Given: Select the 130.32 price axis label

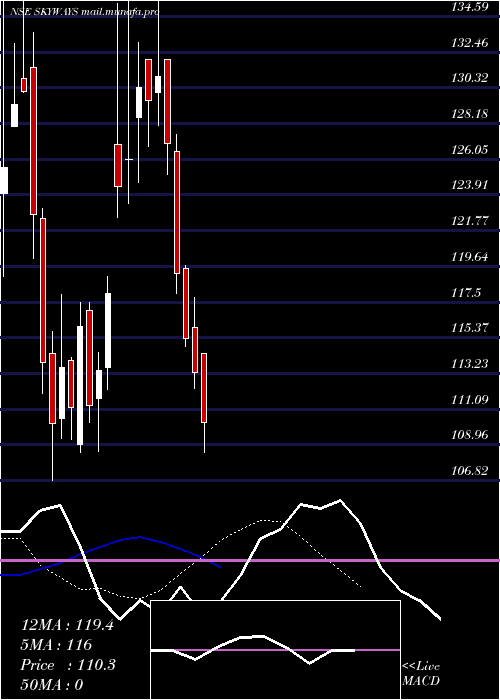Looking at the screenshot, I should click(x=469, y=78).
